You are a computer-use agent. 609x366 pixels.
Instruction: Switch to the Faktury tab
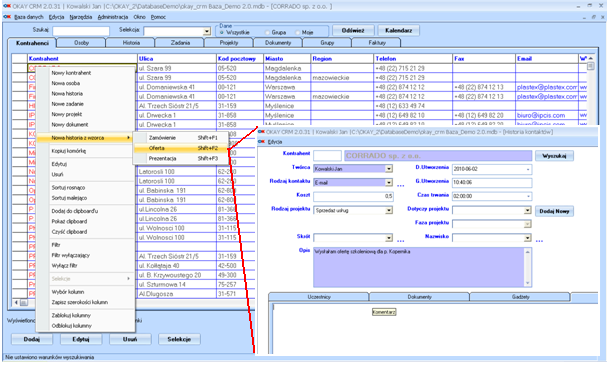click(377, 43)
